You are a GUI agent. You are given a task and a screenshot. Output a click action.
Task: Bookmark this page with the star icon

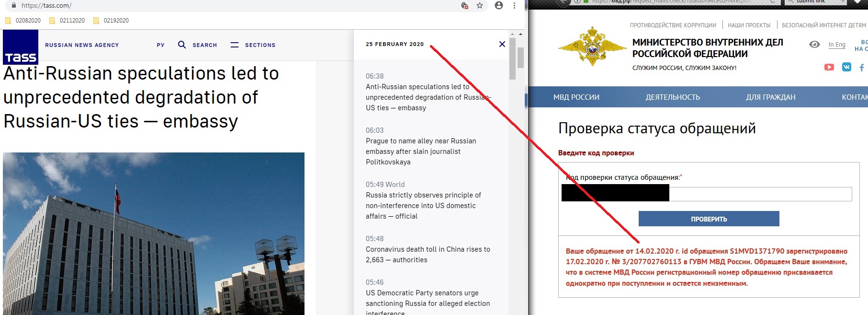pos(479,6)
